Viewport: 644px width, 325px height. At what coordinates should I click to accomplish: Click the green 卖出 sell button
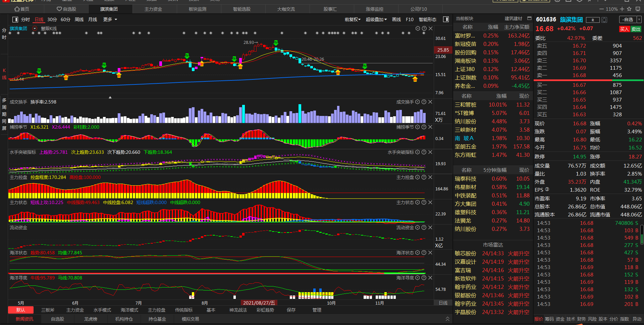pos(636,29)
